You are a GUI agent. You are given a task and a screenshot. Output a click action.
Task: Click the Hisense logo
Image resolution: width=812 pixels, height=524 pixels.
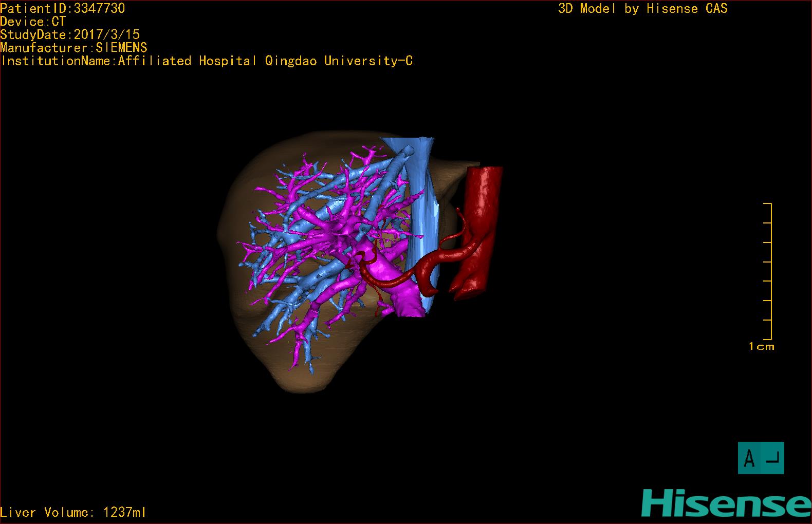point(726,503)
